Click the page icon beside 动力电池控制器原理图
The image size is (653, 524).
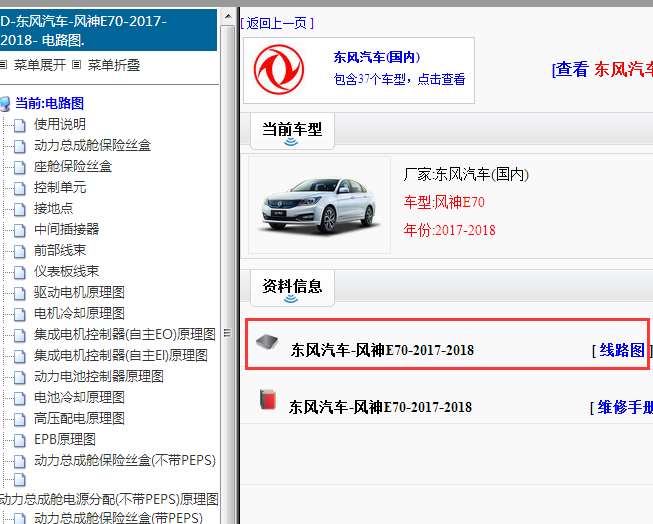click(x=20, y=377)
